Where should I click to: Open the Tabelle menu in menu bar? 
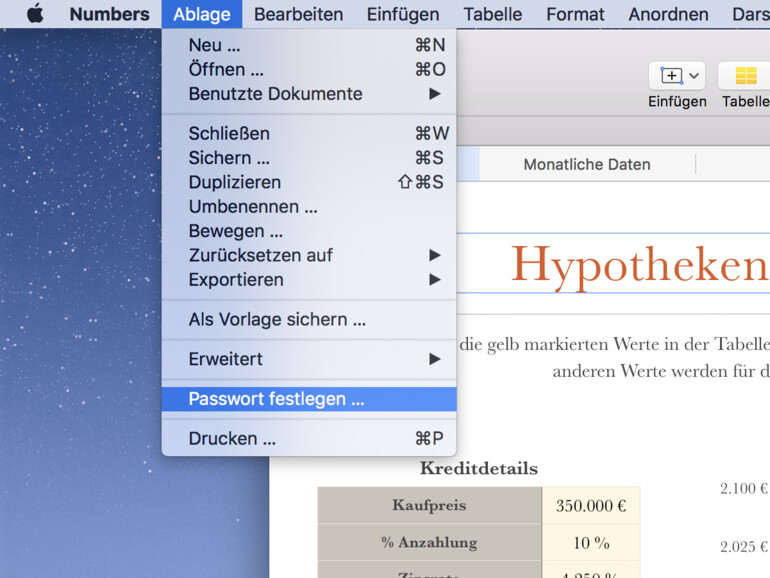coord(493,14)
